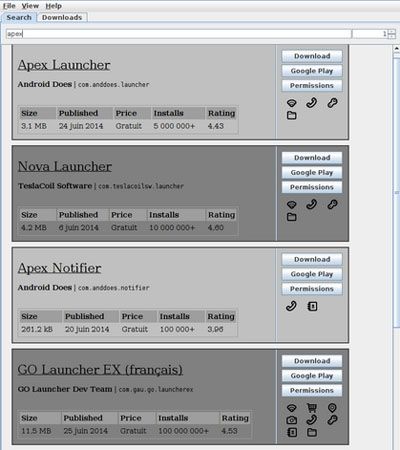The image size is (400, 450).
Task: Click the 'TeslaCoil Software' developer name
Action: point(55,186)
